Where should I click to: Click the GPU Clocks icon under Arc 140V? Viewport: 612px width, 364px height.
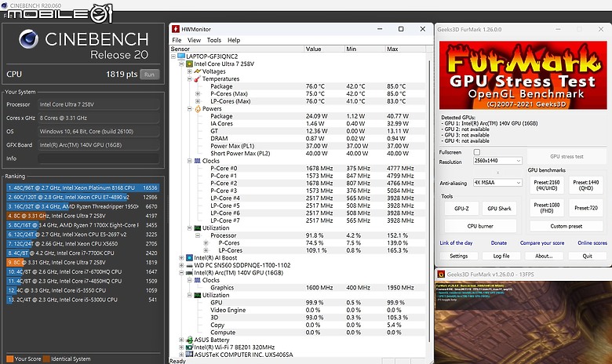(198, 280)
